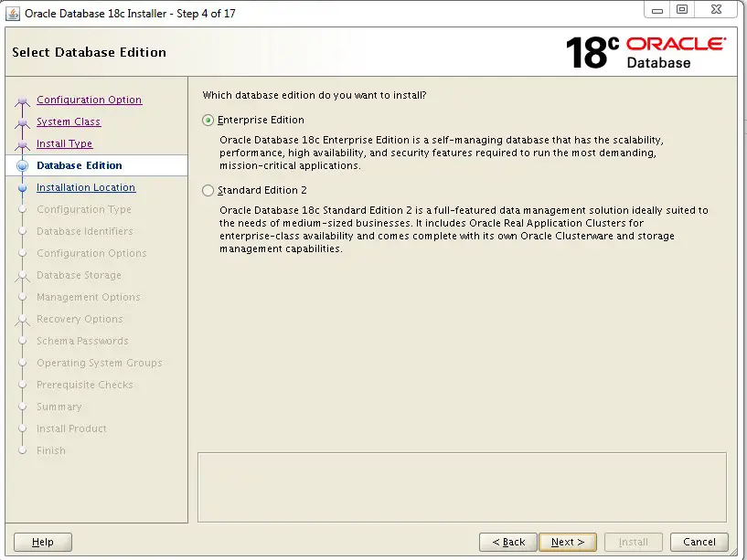Open the Help button
This screenshot has width=747, height=560.
[43, 542]
